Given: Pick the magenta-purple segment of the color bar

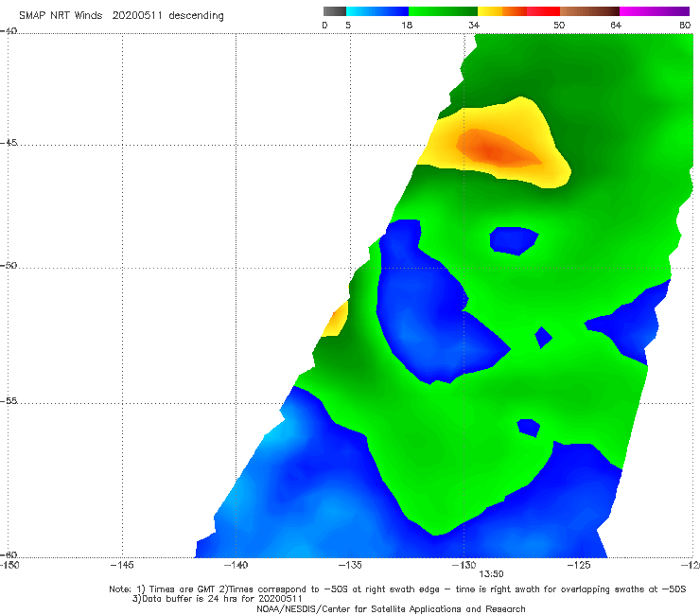Looking at the screenshot, I should click(655, 11).
